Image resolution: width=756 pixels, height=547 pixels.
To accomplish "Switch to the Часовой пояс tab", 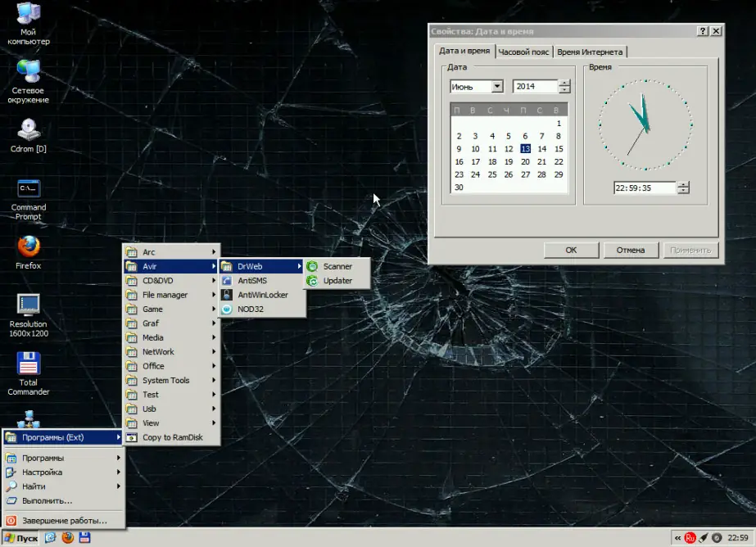I will click(x=523, y=52).
